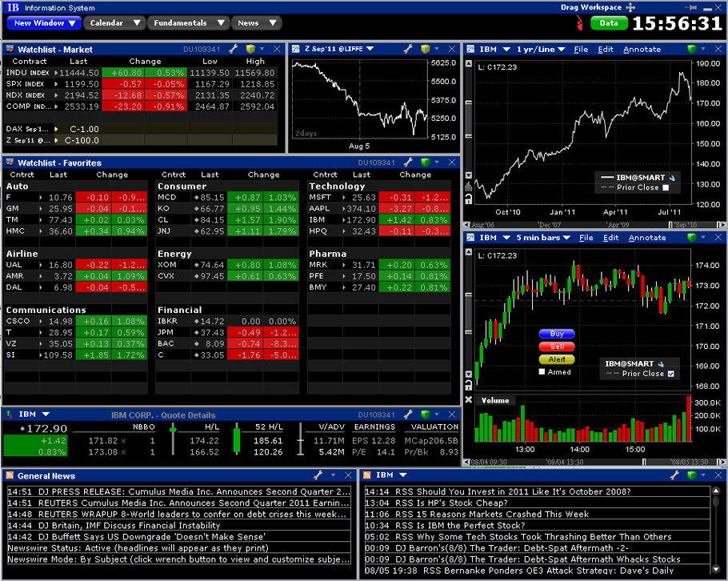
Task: Click the chart icon in the Z Sep'11 panel header
Action: [x=296, y=49]
